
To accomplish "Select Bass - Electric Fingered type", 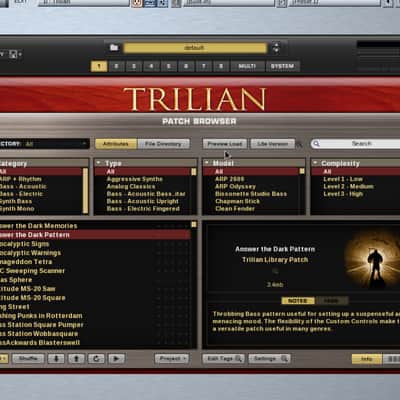I will click(143, 209).
